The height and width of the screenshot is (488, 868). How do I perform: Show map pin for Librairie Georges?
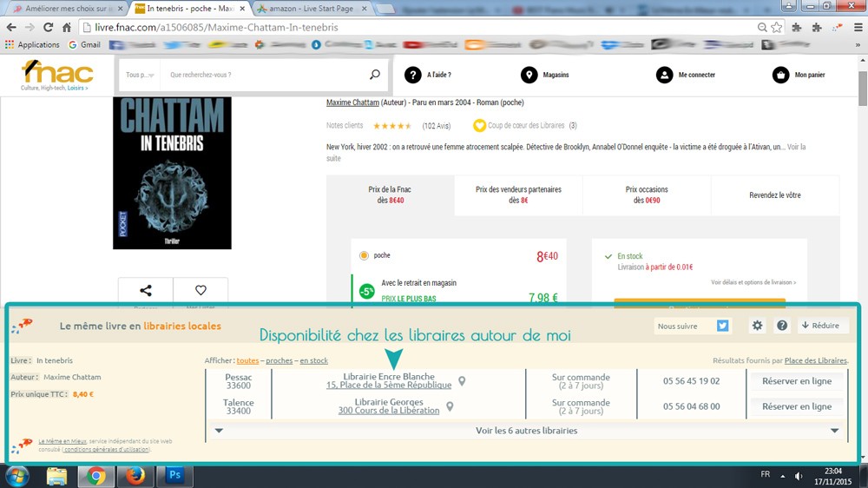coord(450,406)
